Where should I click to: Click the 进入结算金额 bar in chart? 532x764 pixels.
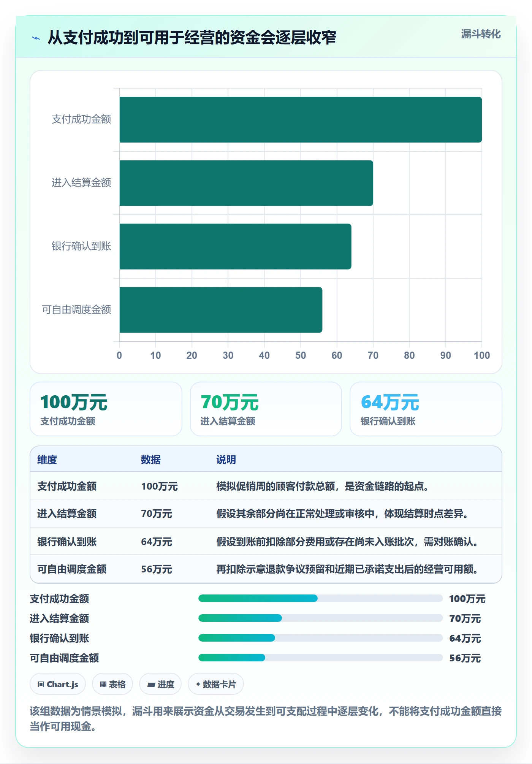coord(246,183)
